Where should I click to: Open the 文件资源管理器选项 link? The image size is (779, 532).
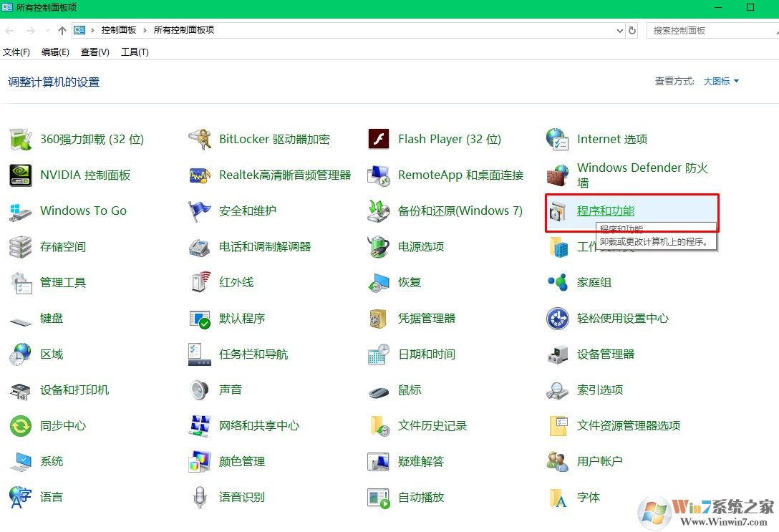tap(629, 426)
